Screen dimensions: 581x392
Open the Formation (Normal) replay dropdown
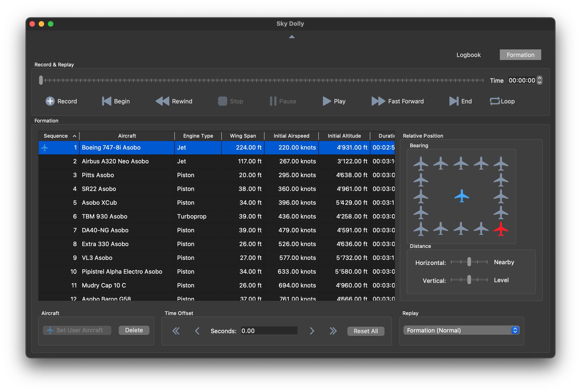[x=461, y=330]
